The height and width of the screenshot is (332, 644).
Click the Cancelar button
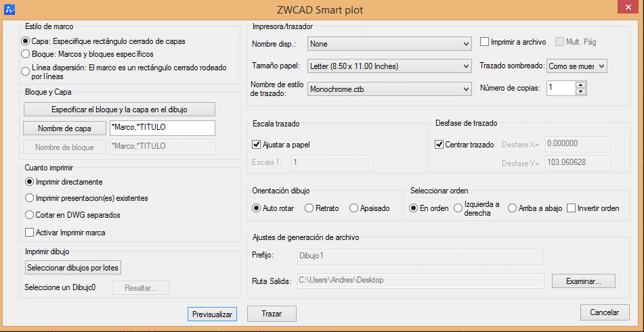coord(605,312)
